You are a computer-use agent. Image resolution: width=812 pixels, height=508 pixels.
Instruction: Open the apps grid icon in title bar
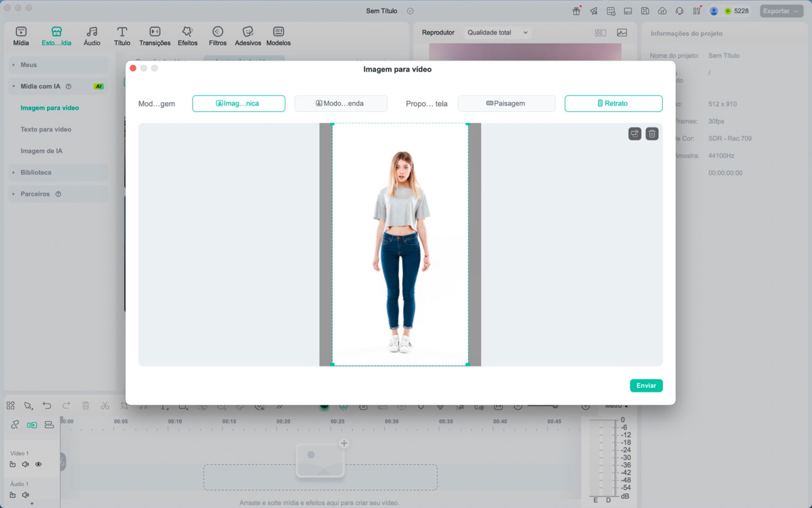[x=697, y=11]
